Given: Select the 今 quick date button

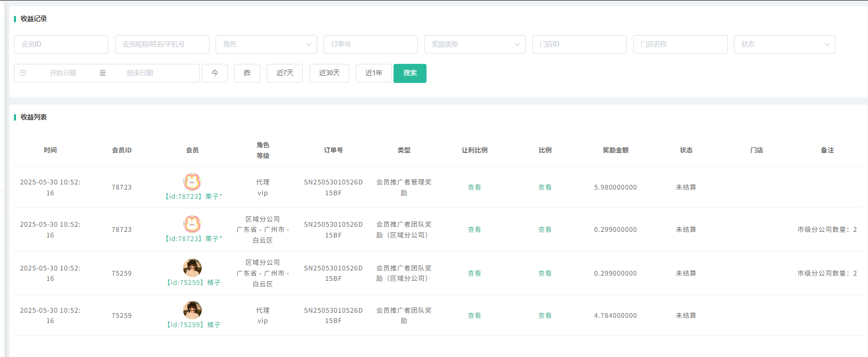Looking at the screenshot, I should (215, 73).
